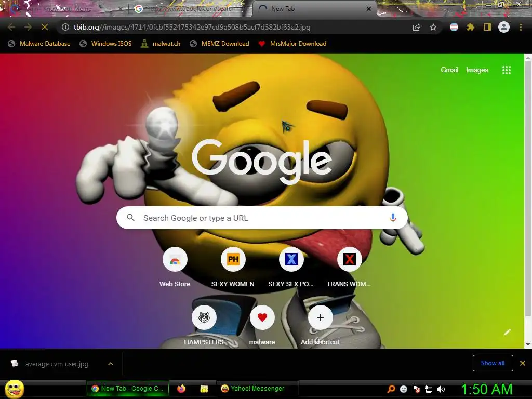Open Chrome's three-dot menu

(521, 27)
